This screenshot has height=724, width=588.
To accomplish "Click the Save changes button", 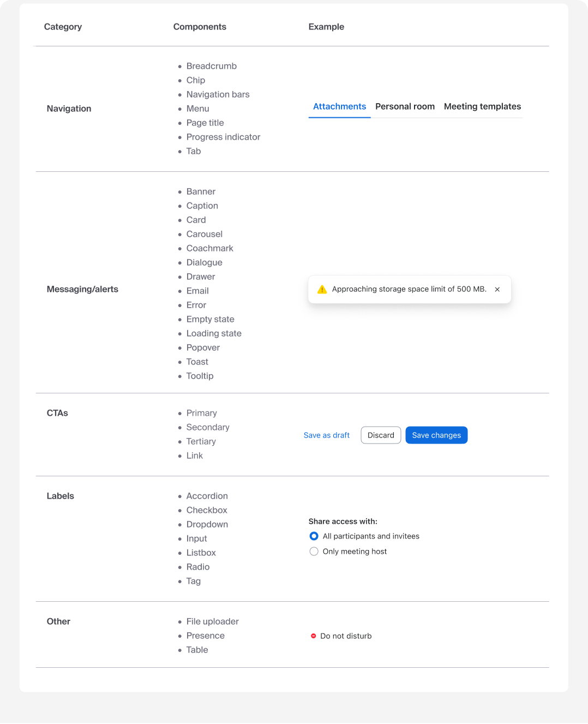I will pyautogui.click(x=436, y=435).
